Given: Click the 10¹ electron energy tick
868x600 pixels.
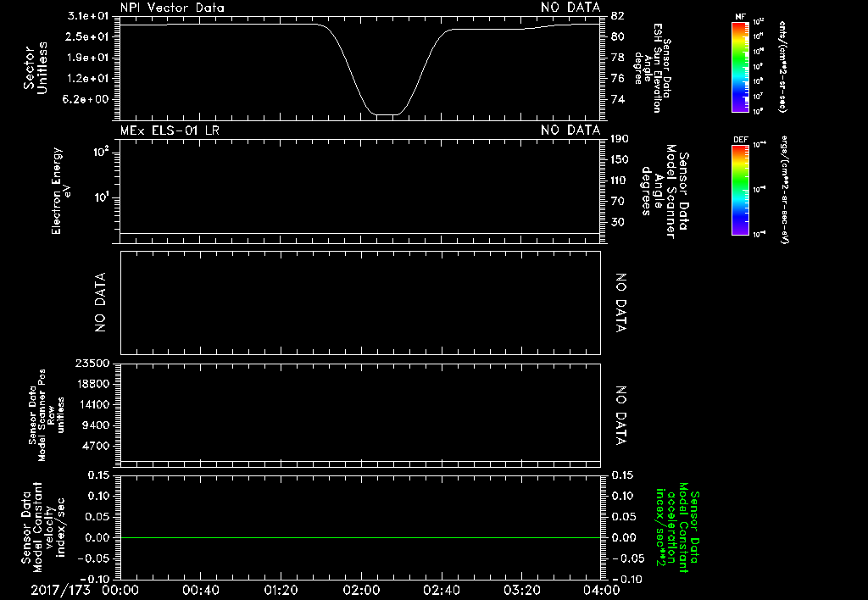Looking at the screenshot, I should [x=102, y=197].
